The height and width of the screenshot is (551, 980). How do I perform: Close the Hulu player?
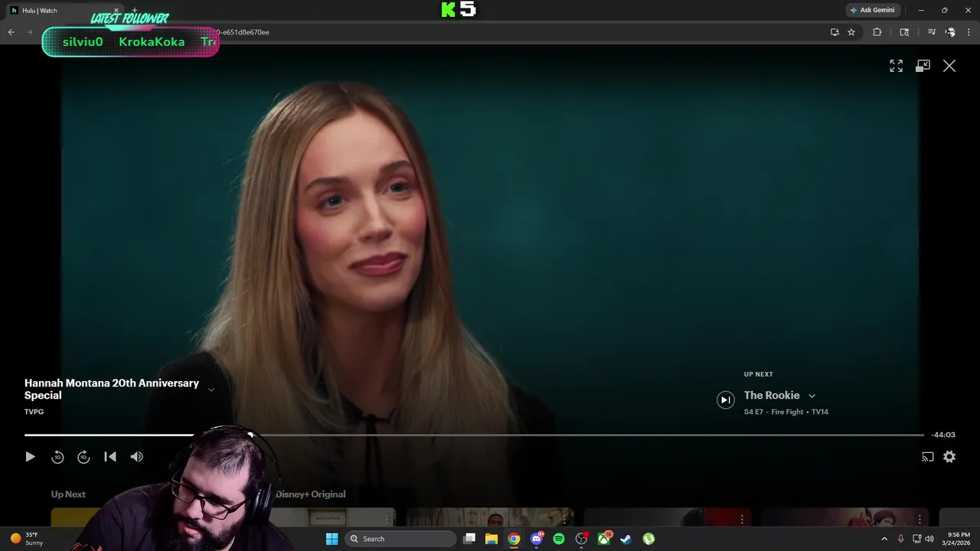coord(949,66)
